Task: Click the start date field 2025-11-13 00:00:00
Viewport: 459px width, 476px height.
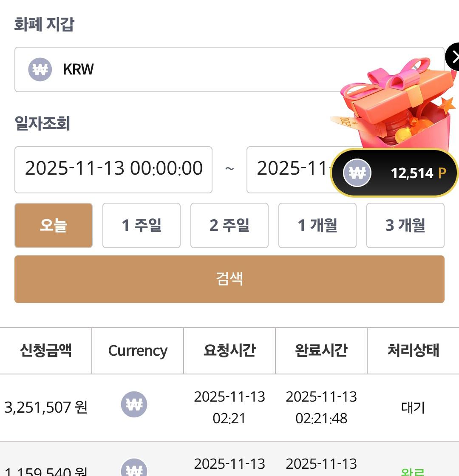Action: click(113, 170)
